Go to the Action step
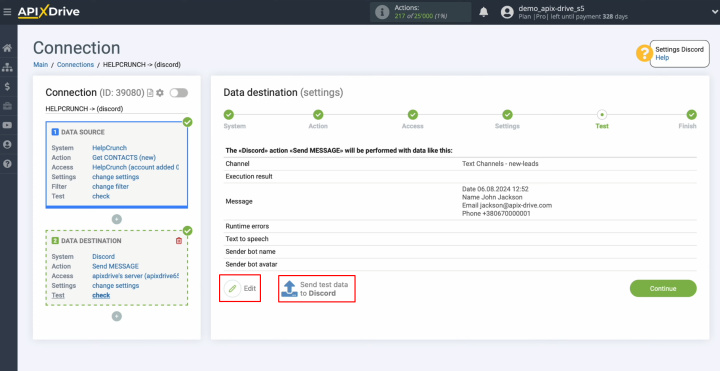The height and width of the screenshot is (371, 720). [318, 115]
